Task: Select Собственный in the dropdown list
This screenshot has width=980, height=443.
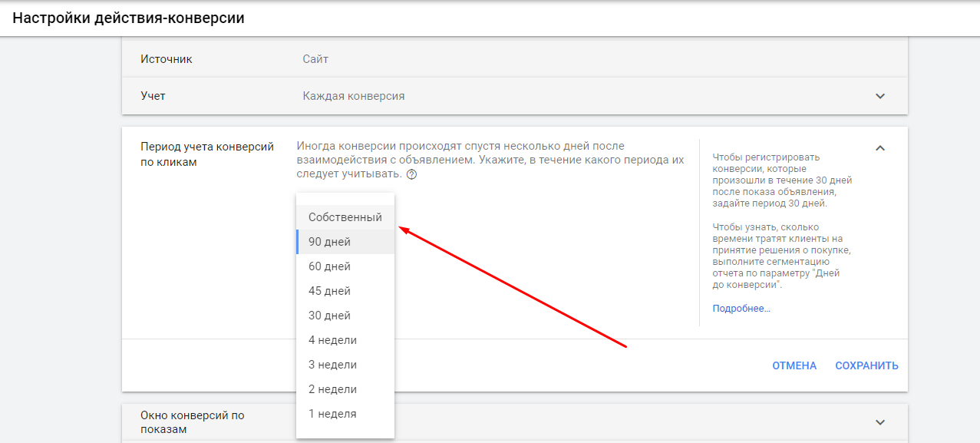Action: (345, 217)
